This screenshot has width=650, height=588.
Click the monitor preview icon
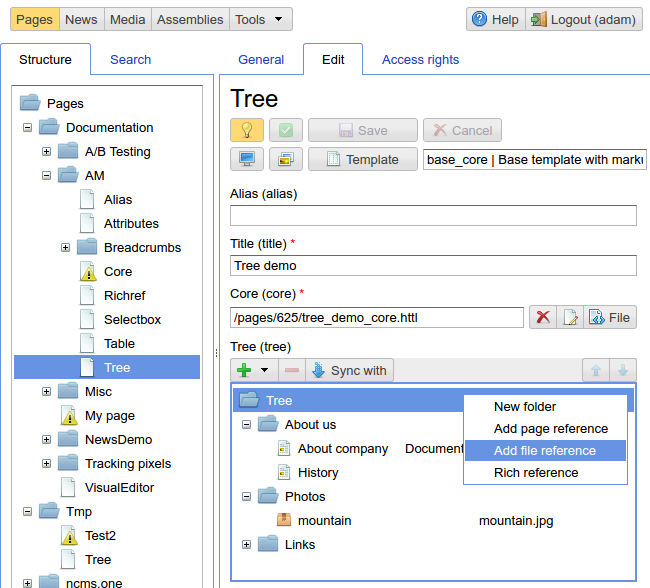tap(246, 159)
